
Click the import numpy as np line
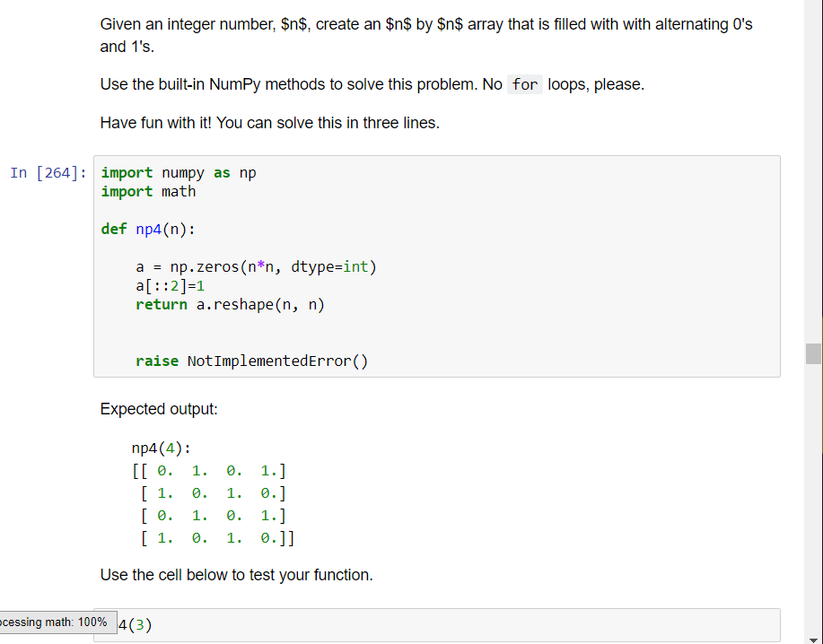pos(177,172)
